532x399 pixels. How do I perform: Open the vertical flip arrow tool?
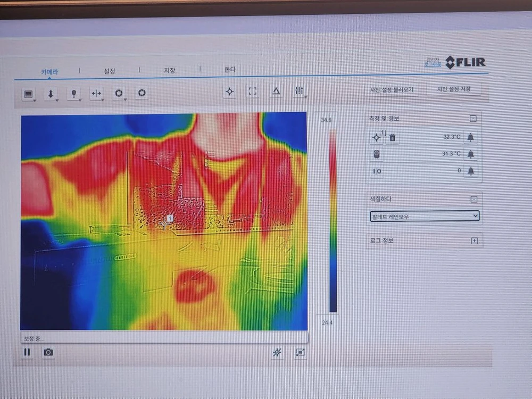(51, 94)
